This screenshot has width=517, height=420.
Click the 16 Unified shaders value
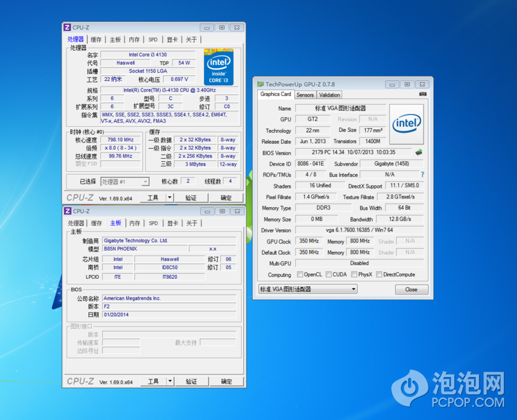(x=320, y=185)
